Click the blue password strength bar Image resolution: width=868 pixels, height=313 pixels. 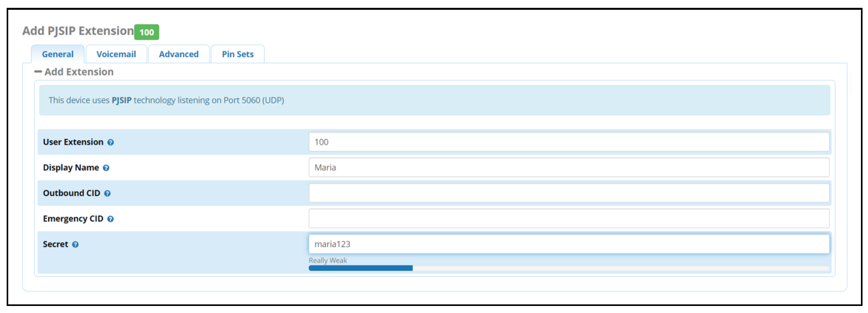(x=360, y=268)
